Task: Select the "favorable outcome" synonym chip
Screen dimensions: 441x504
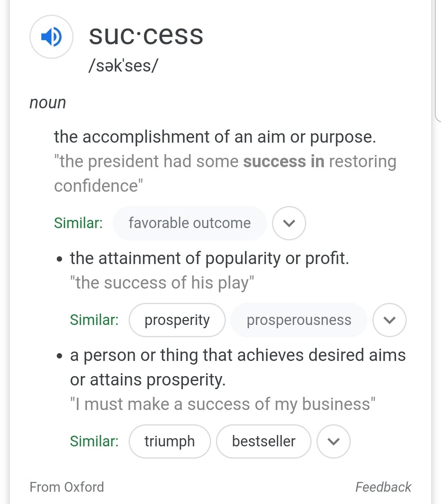Action: click(x=189, y=223)
